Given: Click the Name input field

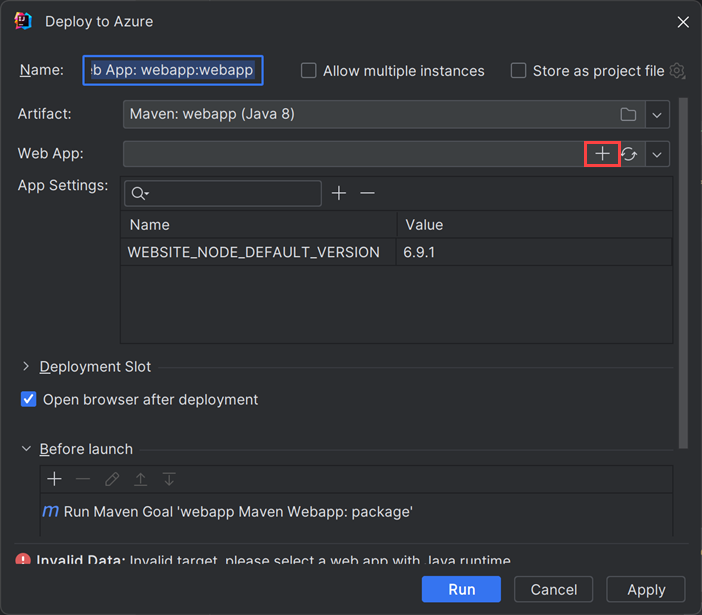Looking at the screenshot, I should (173, 70).
